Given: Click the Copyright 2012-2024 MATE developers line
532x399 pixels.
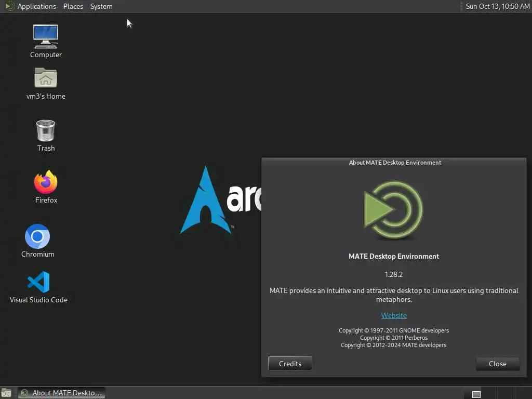Looking at the screenshot, I should point(394,345).
